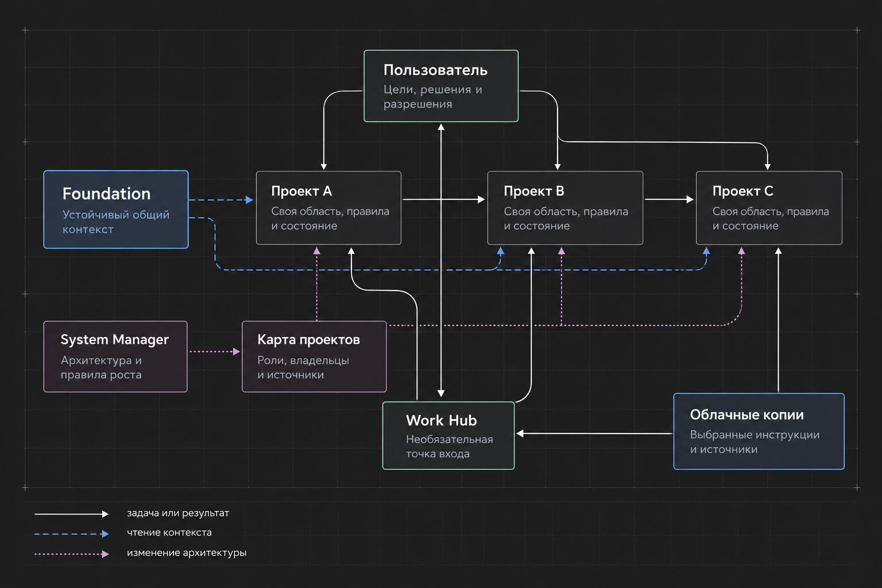Click the legend label 'задача или результат'
This screenshot has width=882, height=588.
click(178, 513)
